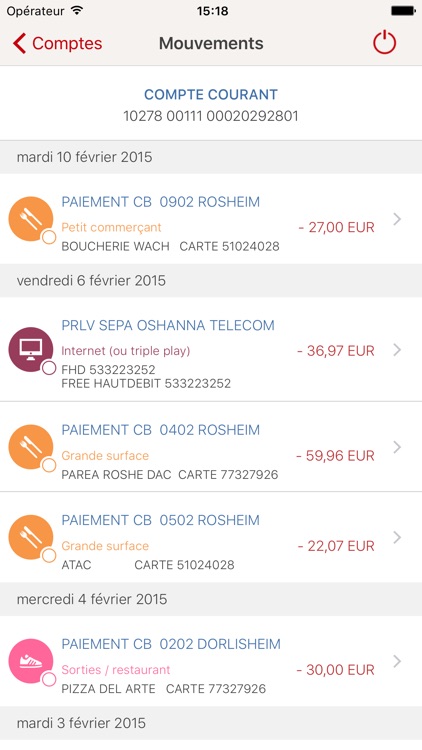Tap the orange cutlery icon for ATAC payment

31,537
